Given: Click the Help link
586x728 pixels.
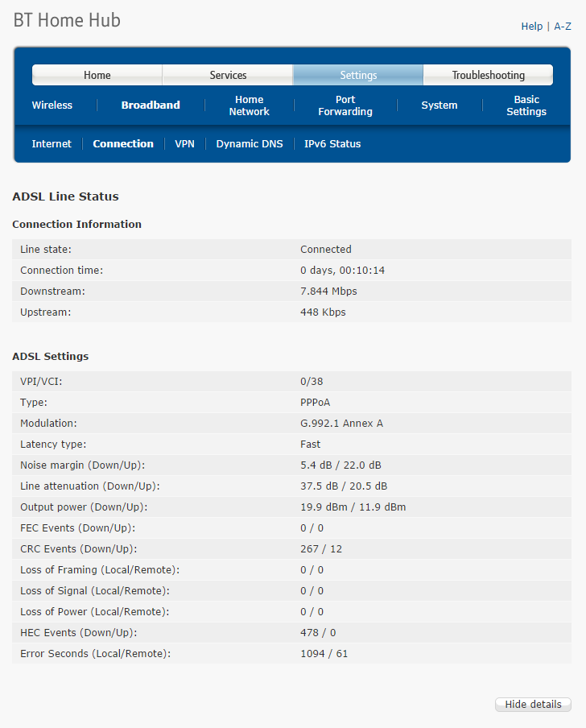Looking at the screenshot, I should 532,27.
